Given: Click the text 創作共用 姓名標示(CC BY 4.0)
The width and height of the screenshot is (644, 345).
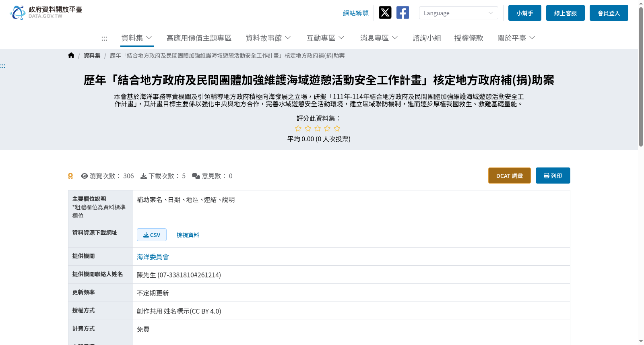Looking at the screenshot, I should click(179, 311).
